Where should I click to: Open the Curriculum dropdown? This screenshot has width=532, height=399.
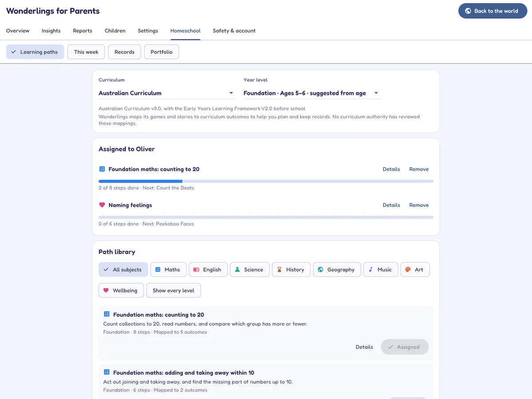(166, 93)
